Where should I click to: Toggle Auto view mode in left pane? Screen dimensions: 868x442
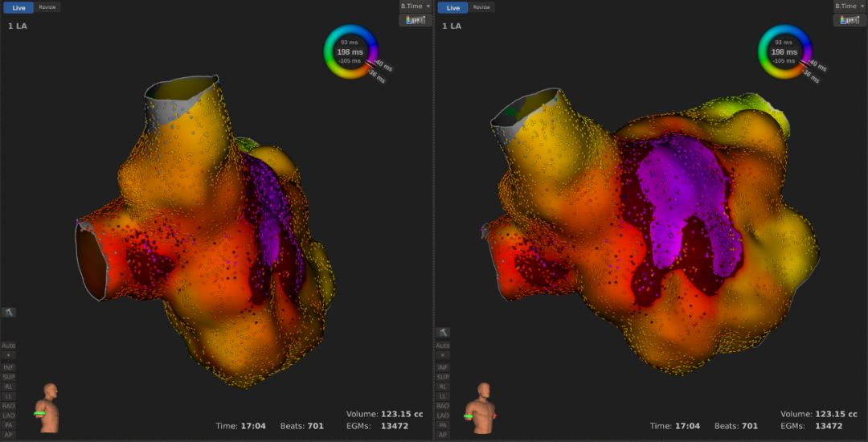(x=9, y=346)
